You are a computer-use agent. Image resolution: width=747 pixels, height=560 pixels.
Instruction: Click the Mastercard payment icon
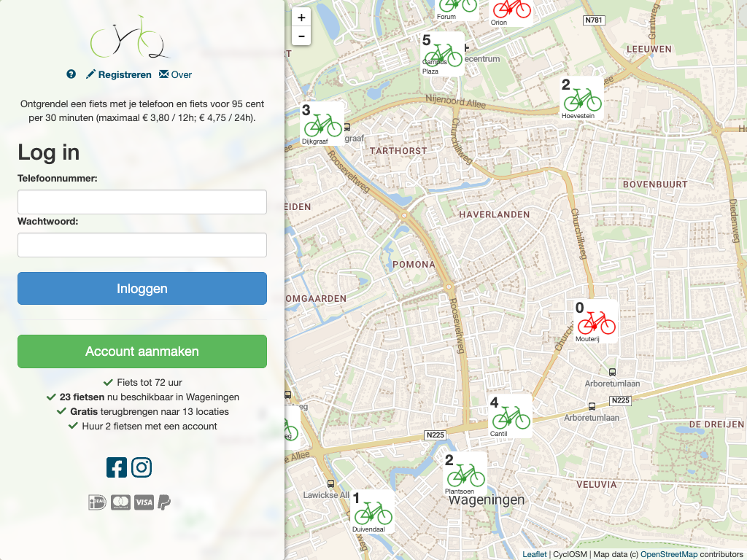click(x=120, y=502)
